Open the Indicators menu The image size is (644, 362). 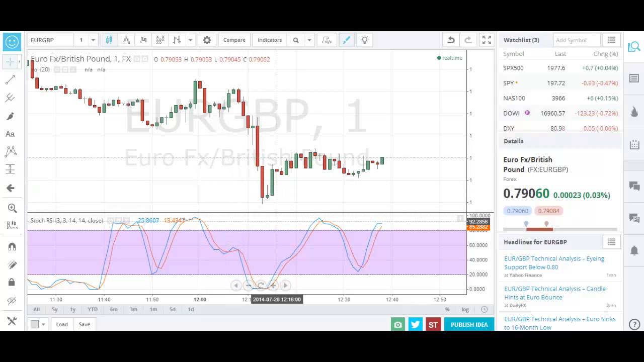click(270, 40)
